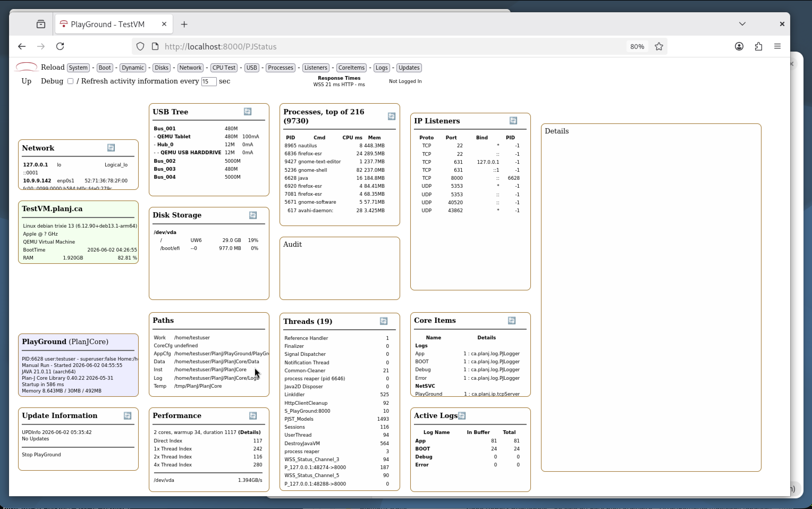The height and width of the screenshot is (509, 812).
Task: Open the tracking protection shield icon
Action: click(x=140, y=47)
